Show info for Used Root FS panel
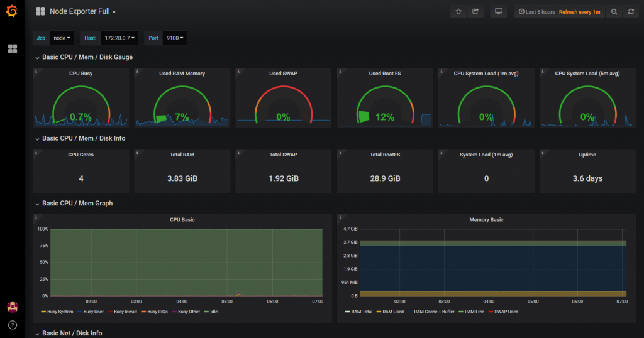 (340, 72)
